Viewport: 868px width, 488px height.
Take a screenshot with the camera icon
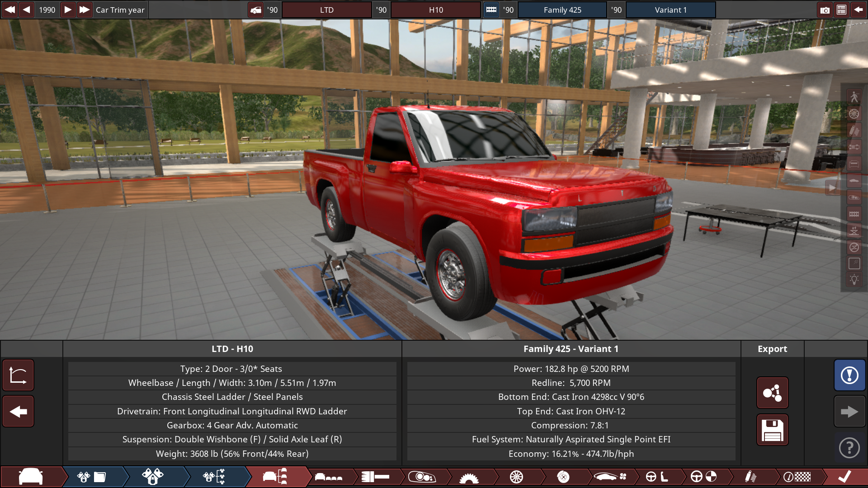coord(825,9)
